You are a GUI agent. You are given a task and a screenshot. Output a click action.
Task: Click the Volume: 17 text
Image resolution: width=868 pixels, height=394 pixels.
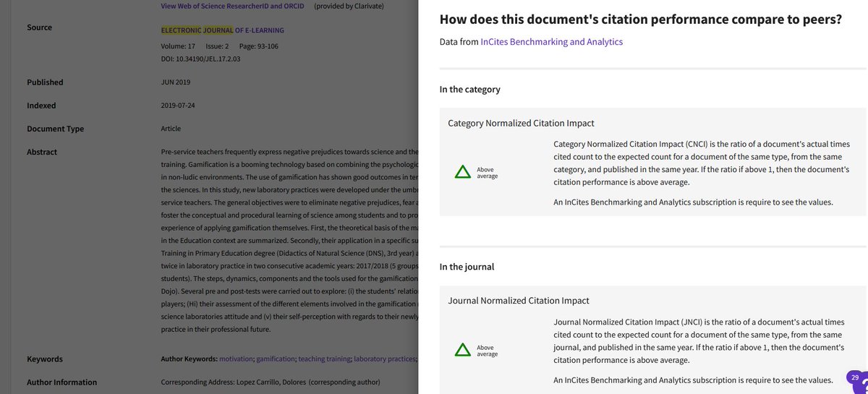point(178,46)
